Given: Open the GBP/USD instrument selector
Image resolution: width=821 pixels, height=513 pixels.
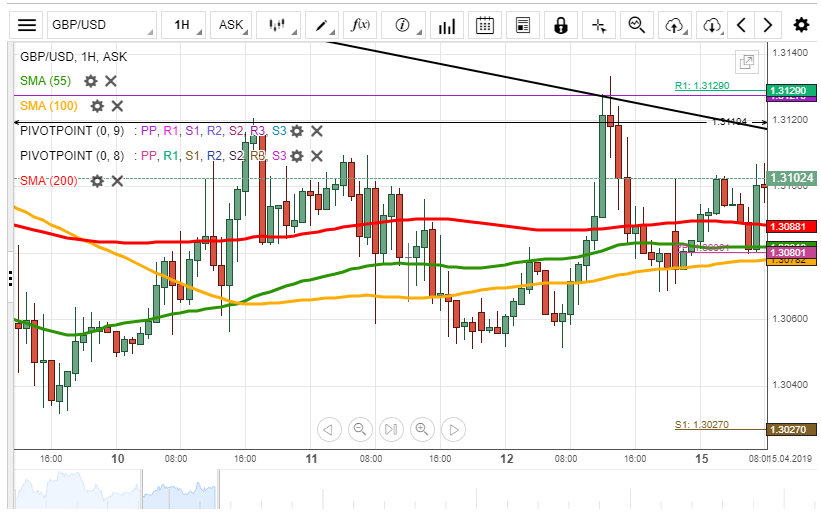Looking at the screenshot, I should coord(100,25).
